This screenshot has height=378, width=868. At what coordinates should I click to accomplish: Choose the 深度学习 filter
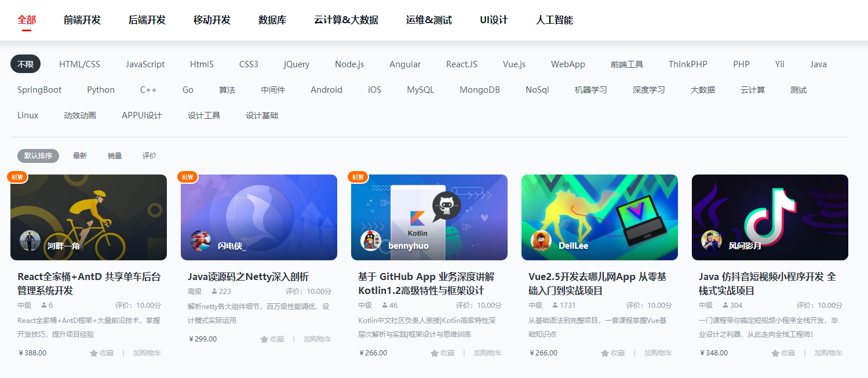click(x=649, y=90)
